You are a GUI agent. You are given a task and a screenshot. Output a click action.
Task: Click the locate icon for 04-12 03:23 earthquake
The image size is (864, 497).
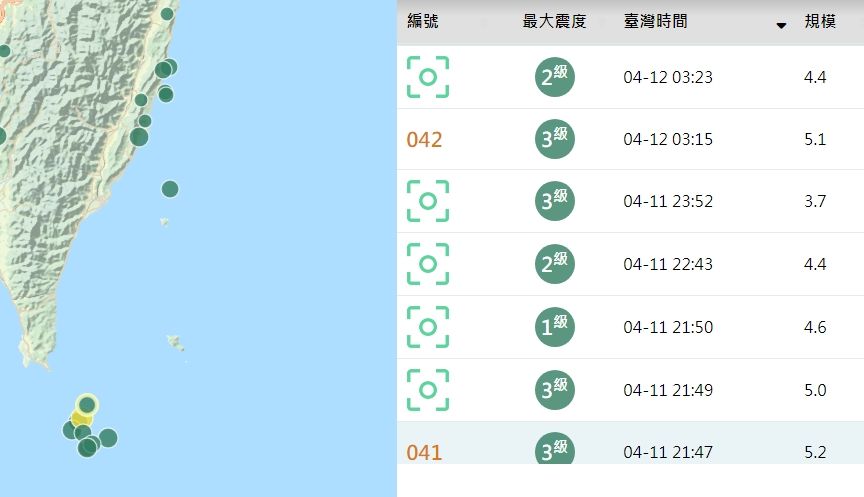point(428,77)
